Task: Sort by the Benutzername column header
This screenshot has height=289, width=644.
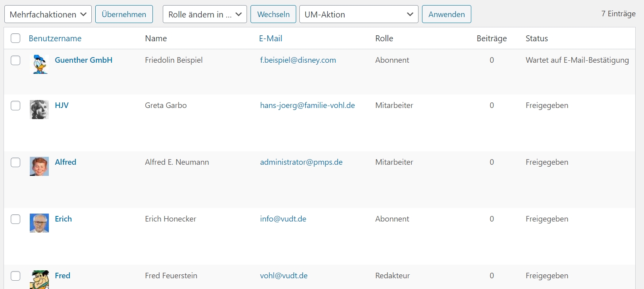Action: [55, 39]
